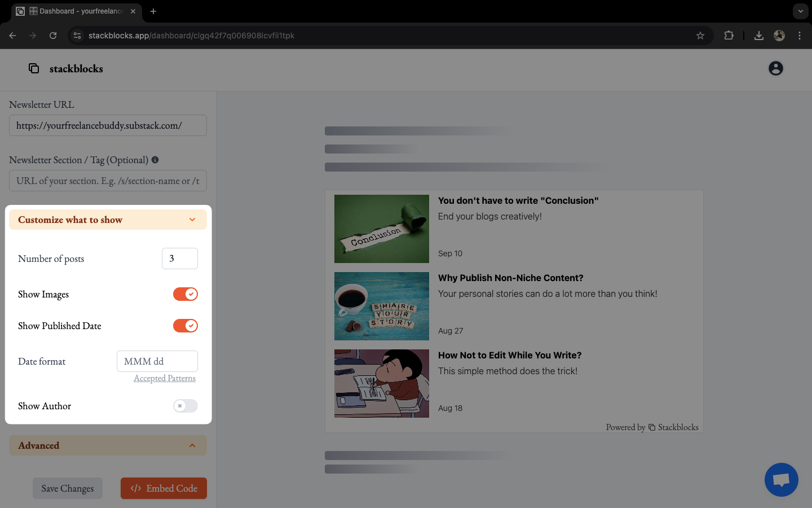Open the browser downloads icon

point(759,36)
